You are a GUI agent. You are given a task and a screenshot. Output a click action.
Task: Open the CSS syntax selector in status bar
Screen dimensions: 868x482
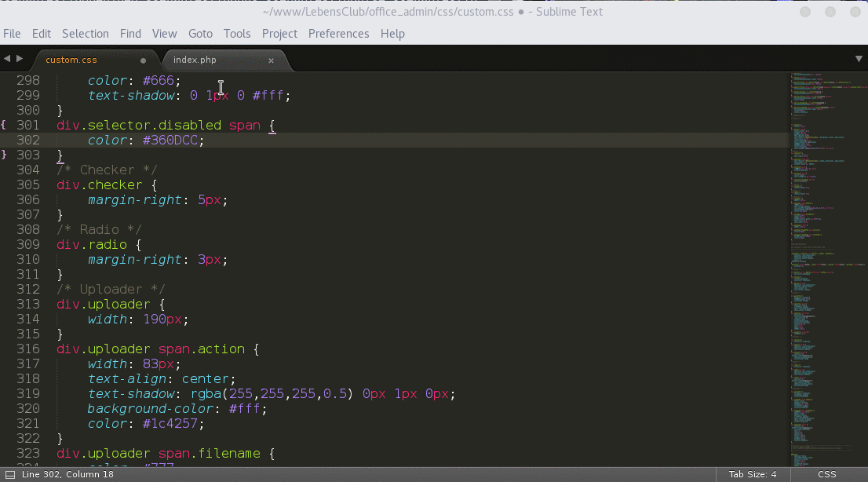tap(826, 474)
